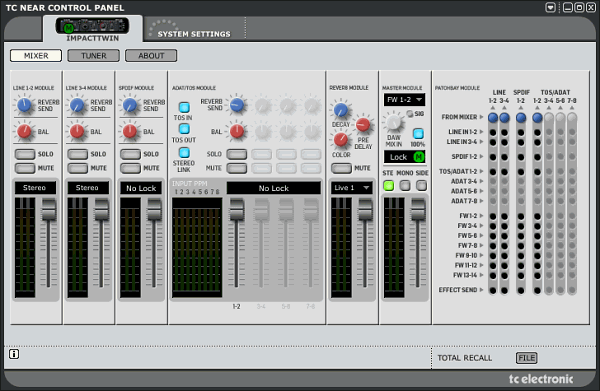Click the Total Recall FILE button

point(527,358)
